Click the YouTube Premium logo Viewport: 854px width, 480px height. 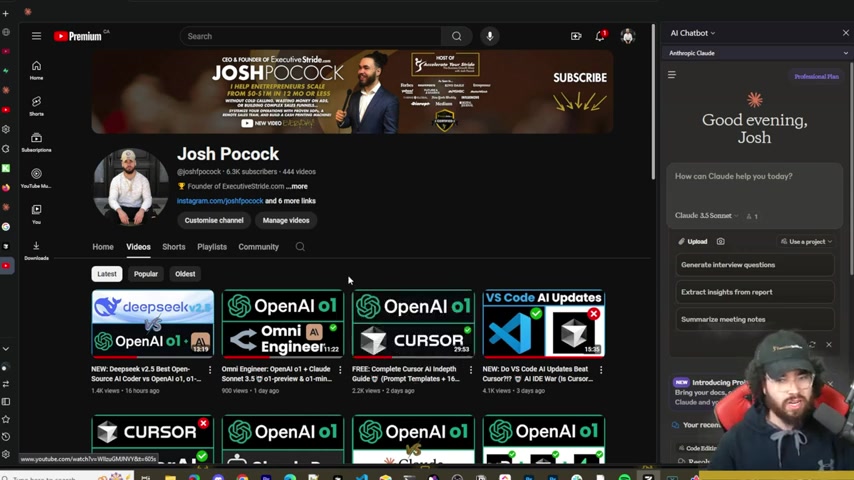point(78,36)
